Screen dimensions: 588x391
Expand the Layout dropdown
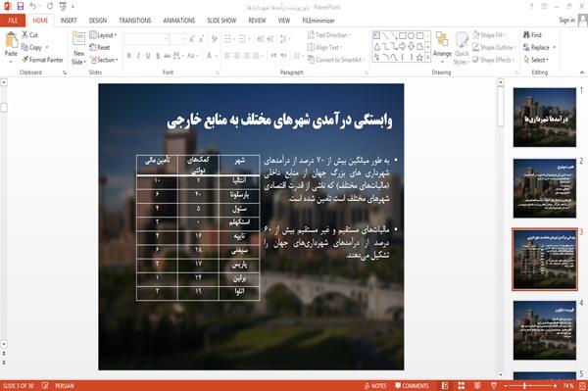click(103, 35)
